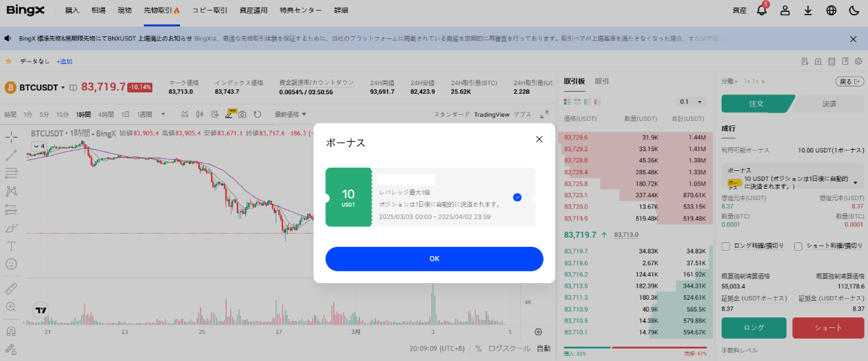Select the trend line drawing tool
This screenshot has height=361, width=868.
[x=11, y=155]
